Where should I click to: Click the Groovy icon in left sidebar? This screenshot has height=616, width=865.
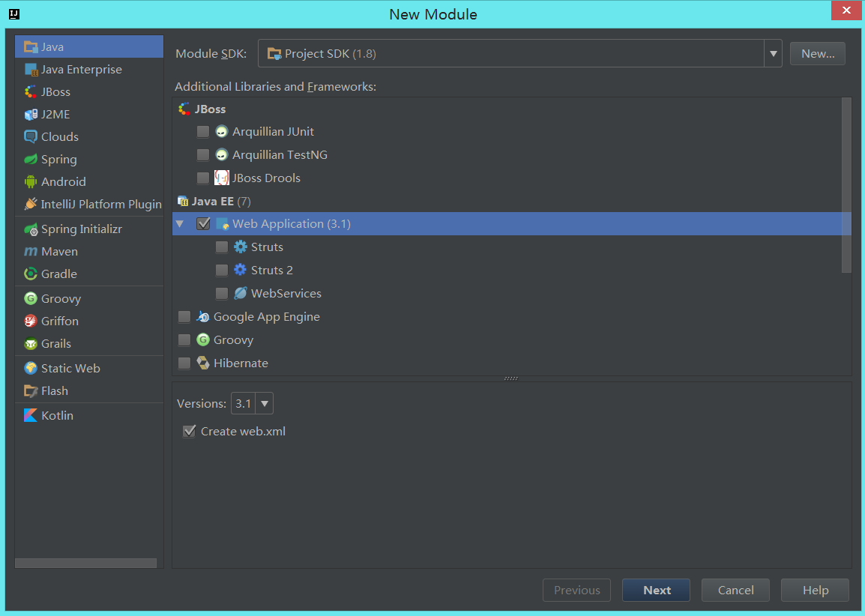[x=31, y=299]
